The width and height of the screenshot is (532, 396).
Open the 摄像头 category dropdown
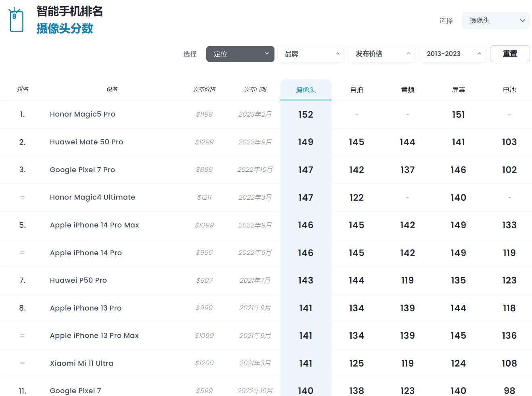coord(496,21)
